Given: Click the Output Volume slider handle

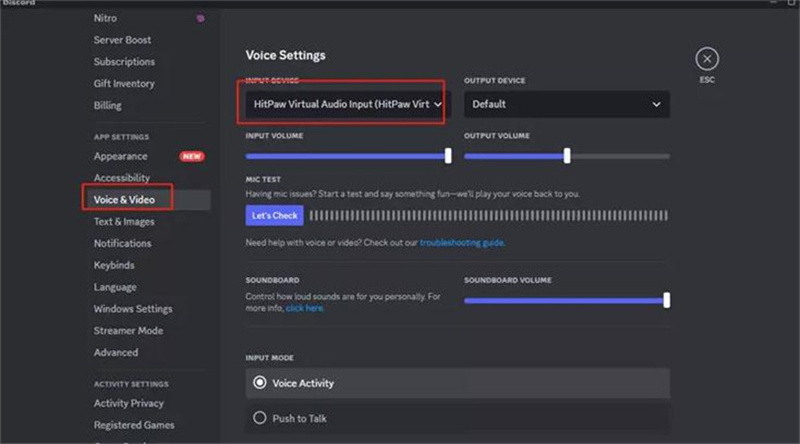Looking at the screenshot, I should coord(567,155).
